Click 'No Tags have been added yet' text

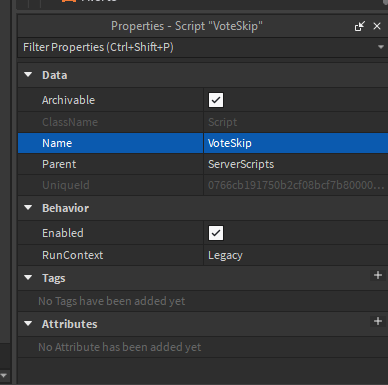point(112,301)
